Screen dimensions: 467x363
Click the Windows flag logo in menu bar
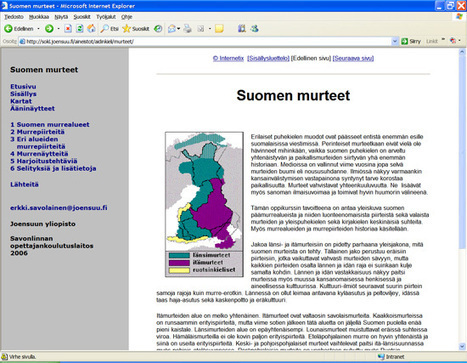pos(459,16)
